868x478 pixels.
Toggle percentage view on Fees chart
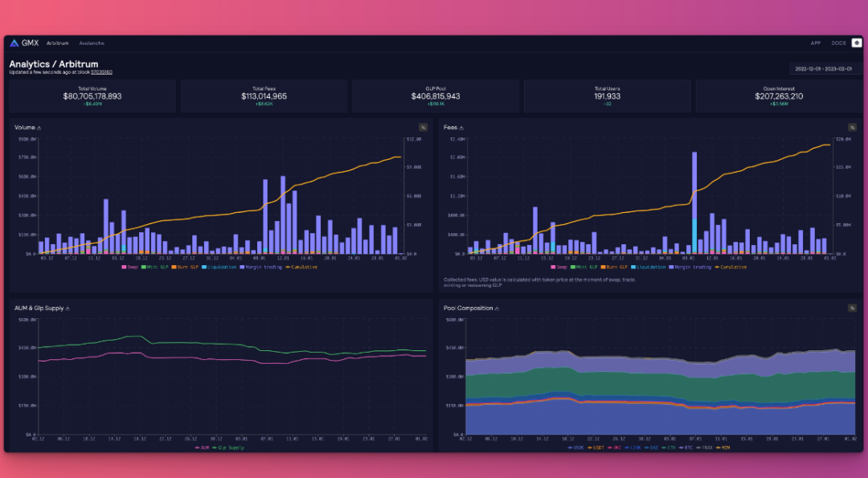point(852,128)
